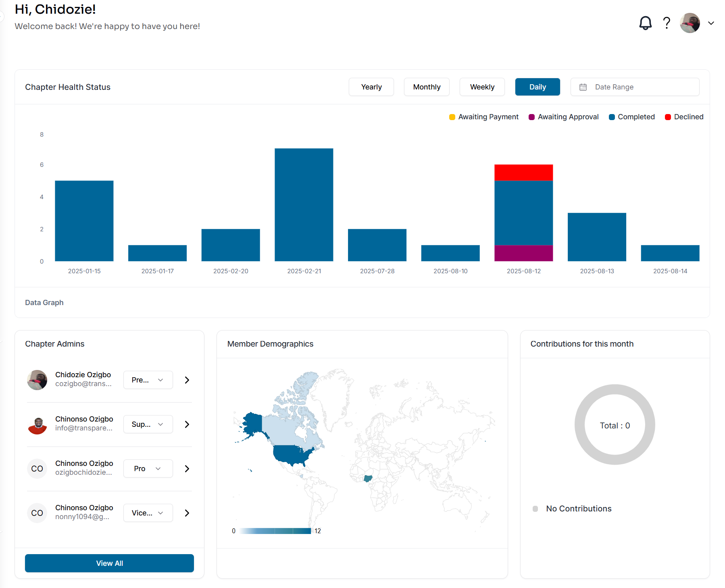This screenshot has height=588, width=725.
Task: Click the arrow next to Chidozie Ozigbo
Action: coord(186,380)
